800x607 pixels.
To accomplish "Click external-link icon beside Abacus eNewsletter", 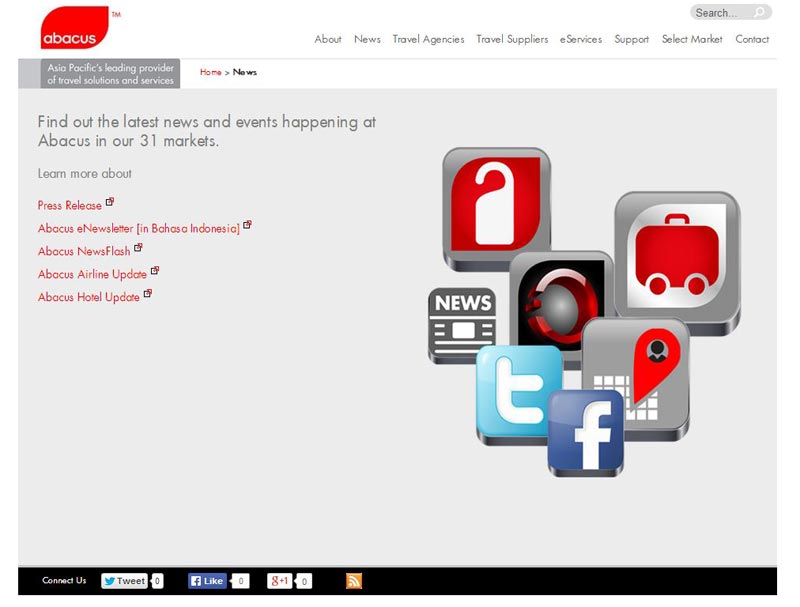I will point(247,225).
